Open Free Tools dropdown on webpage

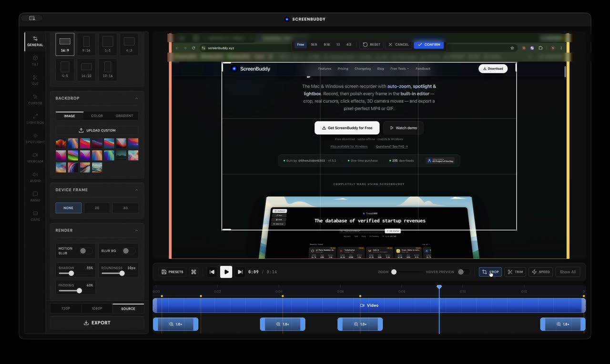(399, 69)
